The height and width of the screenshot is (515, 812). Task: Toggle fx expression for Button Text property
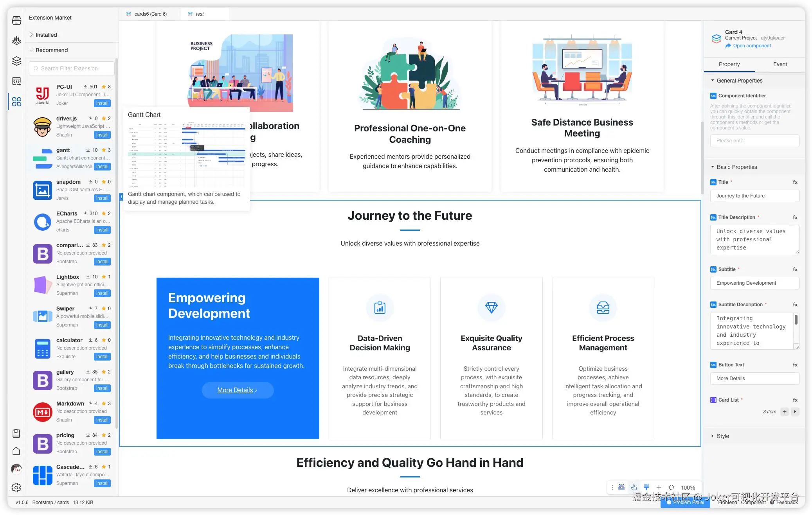[x=795, y=365]
